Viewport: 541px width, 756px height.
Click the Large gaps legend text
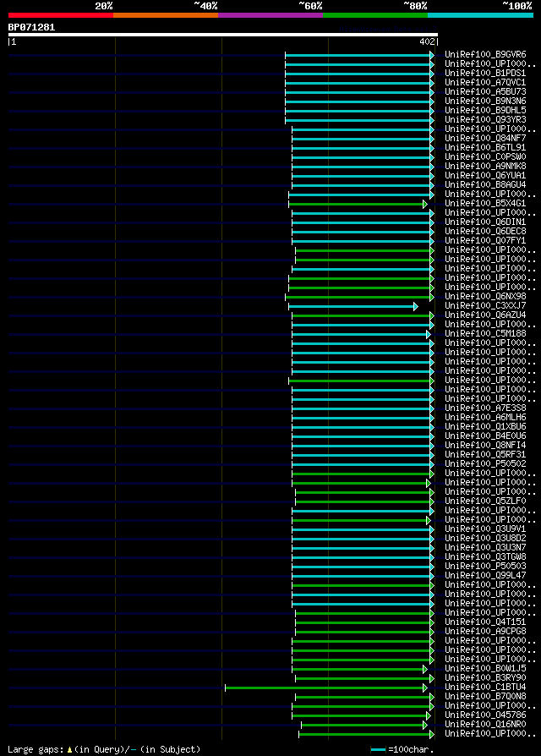[x=36, y=750]
